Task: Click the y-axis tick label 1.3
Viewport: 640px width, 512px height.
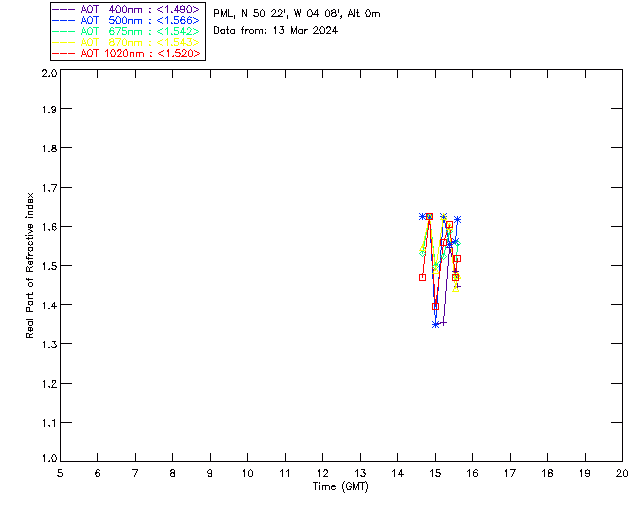Action: [x=49, y=344]
